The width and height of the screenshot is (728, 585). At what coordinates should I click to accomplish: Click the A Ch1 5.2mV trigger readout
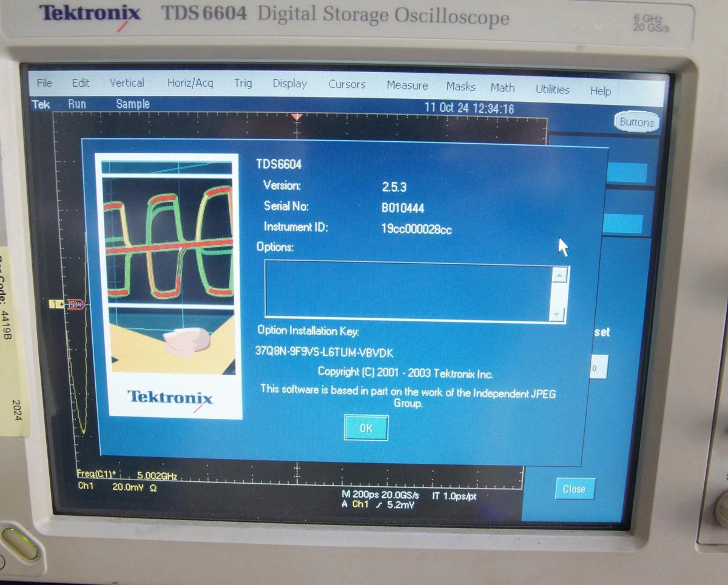[378, 504]
